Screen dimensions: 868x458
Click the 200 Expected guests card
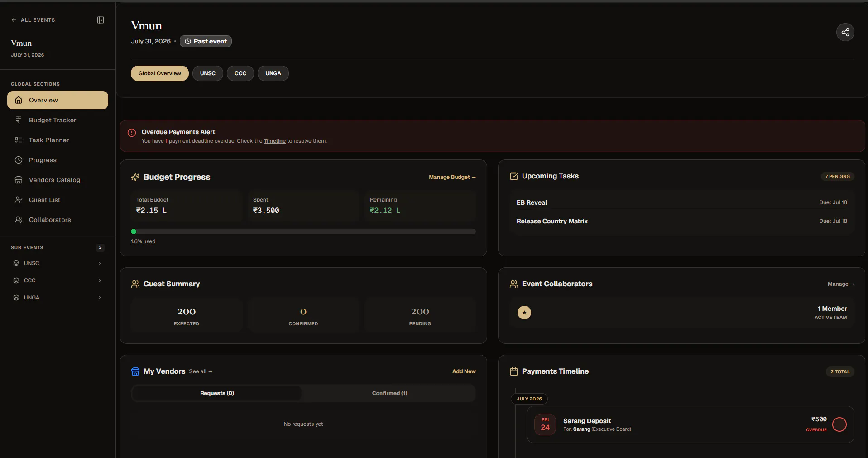(187, 315)
